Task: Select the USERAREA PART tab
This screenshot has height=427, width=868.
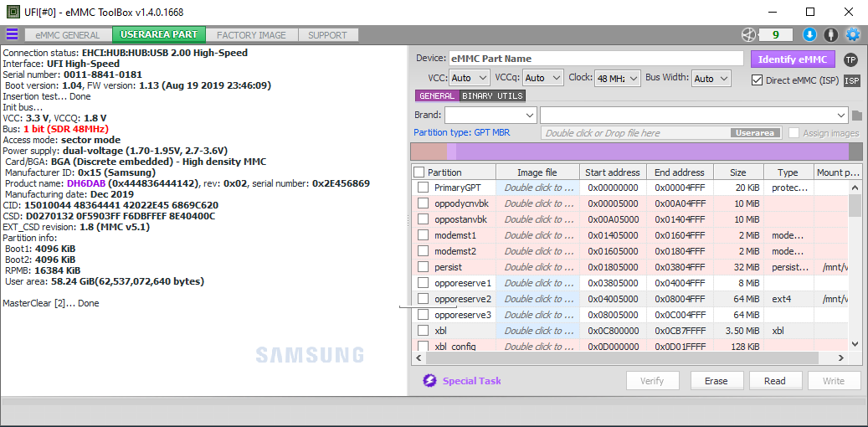Action: (x=159, y=34)
